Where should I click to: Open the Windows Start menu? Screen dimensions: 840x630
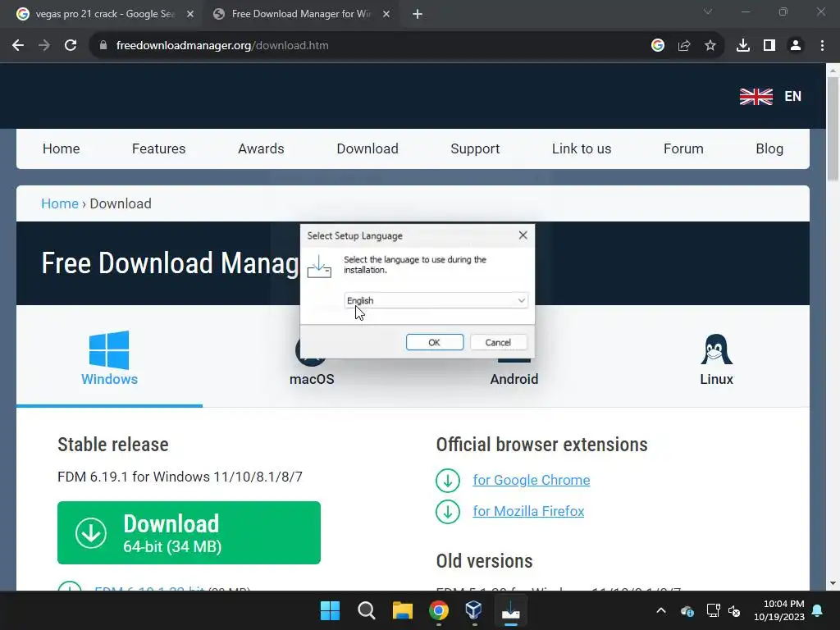[330, 610]
